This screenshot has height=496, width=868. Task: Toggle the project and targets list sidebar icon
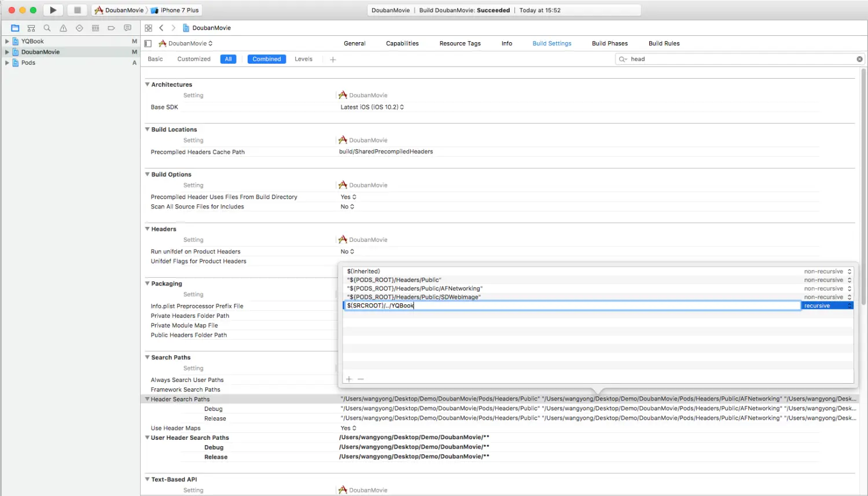pos(148,43)
